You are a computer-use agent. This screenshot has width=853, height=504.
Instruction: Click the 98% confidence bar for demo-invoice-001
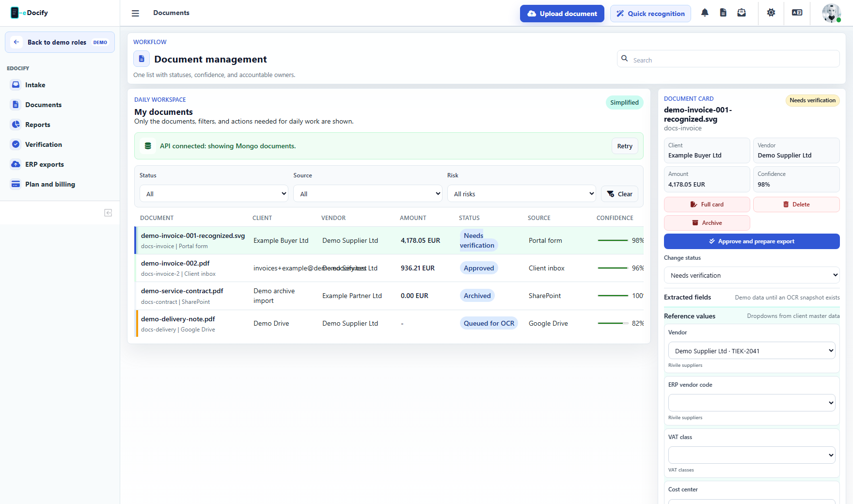(613, 240)
